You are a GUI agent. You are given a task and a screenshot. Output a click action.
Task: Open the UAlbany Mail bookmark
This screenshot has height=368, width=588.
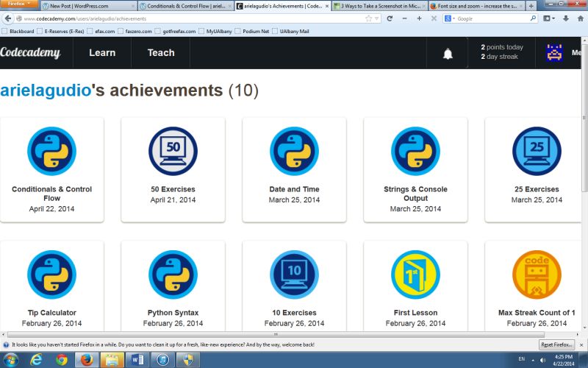[x=290, y=31]
